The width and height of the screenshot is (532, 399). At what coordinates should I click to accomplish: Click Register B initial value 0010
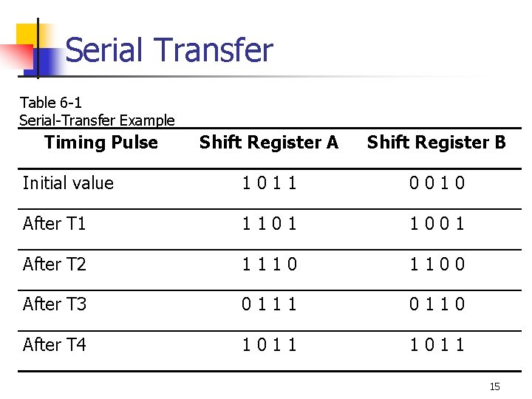tap(437, 183)
